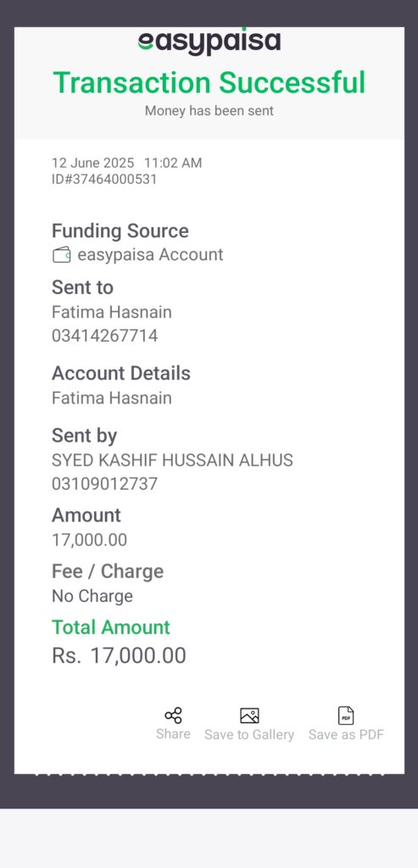
Task: Tap the Save as PDF file icon
Action: click(346, 715)
